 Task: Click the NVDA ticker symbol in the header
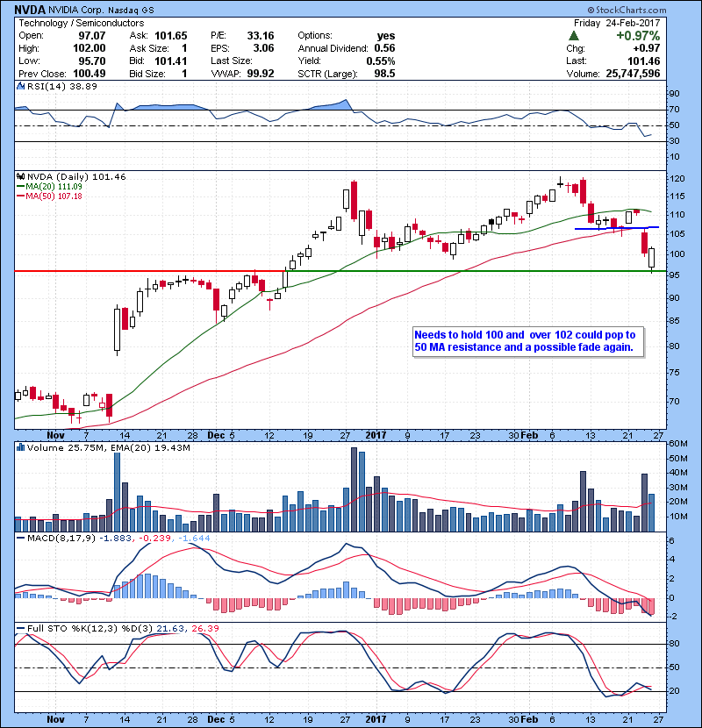coord(30,10)
